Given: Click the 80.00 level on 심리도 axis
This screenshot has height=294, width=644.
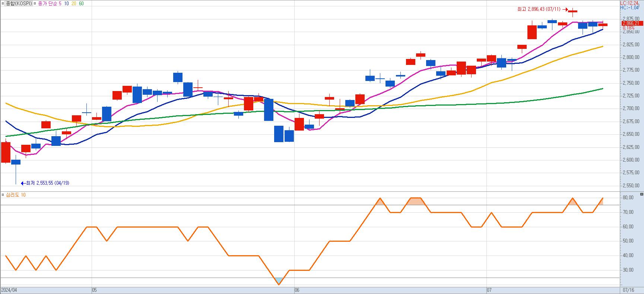Looking at the screenshot, I should pos(628,197).
